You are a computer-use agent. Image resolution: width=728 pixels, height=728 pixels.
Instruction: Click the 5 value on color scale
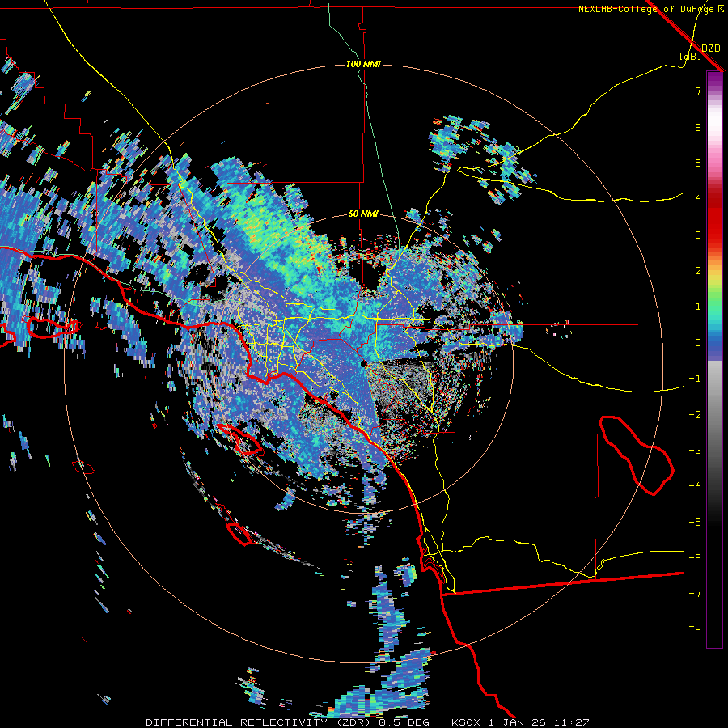click(x=698, y=163)
